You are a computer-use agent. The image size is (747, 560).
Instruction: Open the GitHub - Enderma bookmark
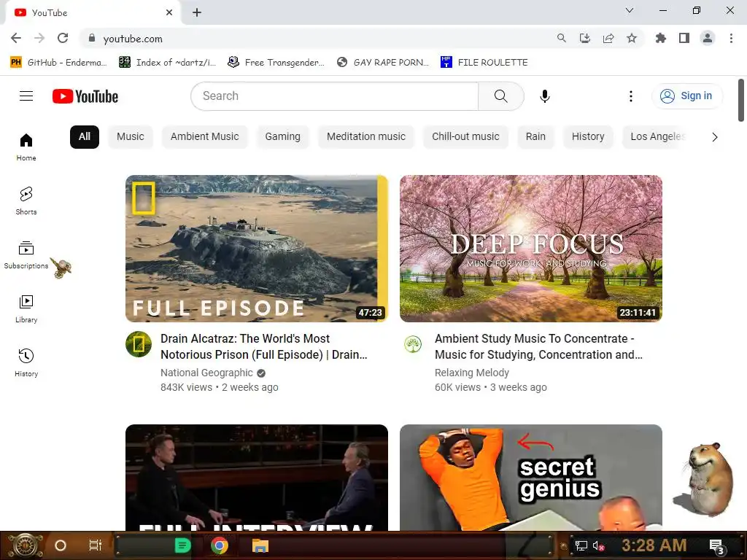coord(58,63)
